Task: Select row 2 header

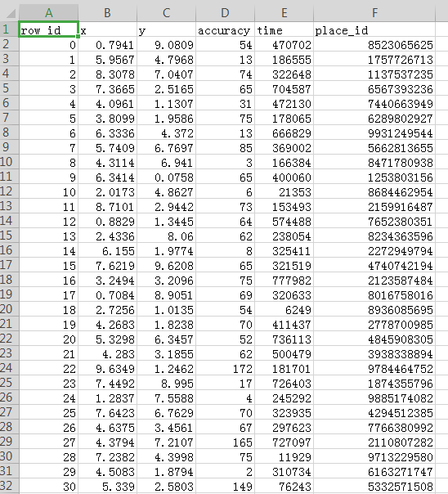Action: pyautogui.click(x=10, y=44)
